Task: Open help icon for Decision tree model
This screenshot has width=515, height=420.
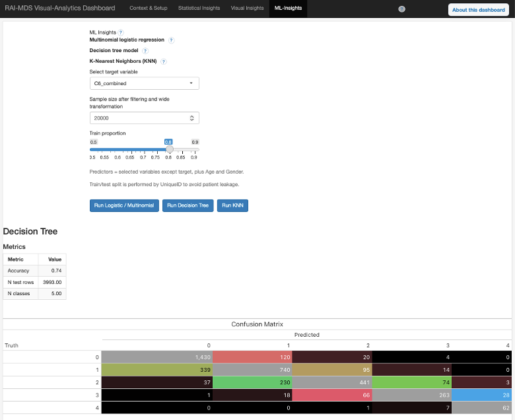Action: (145, 51)
